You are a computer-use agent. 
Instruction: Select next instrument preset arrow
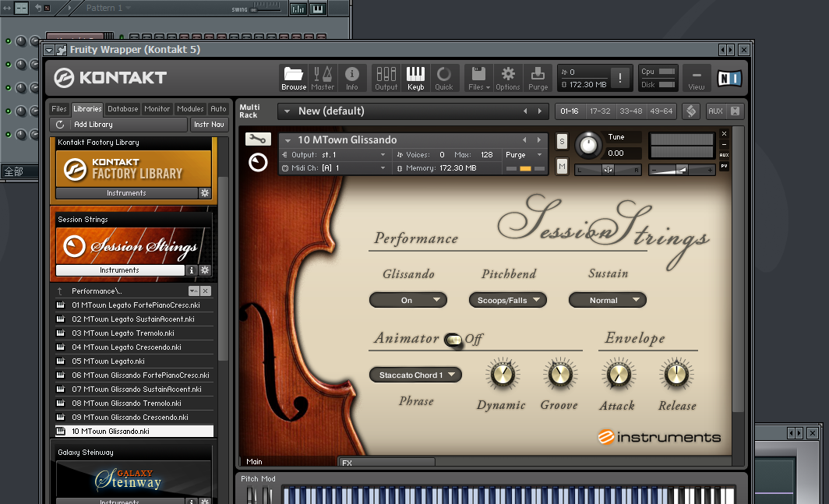click(x=539, y=139)
